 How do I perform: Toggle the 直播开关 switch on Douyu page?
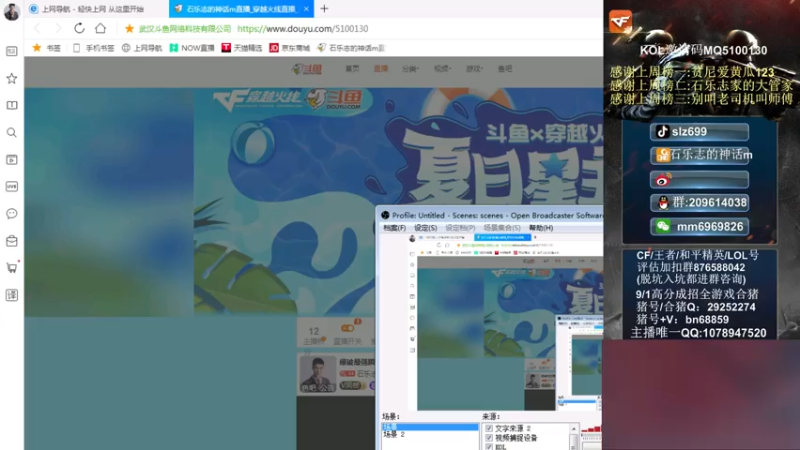coord(347,328)
